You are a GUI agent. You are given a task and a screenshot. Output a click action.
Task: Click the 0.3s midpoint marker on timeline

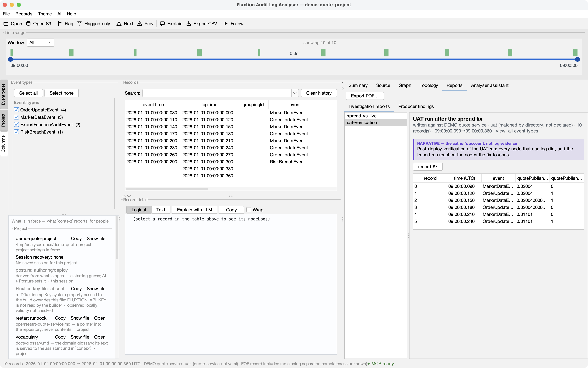pyautogui.click(x=294, y=59)
